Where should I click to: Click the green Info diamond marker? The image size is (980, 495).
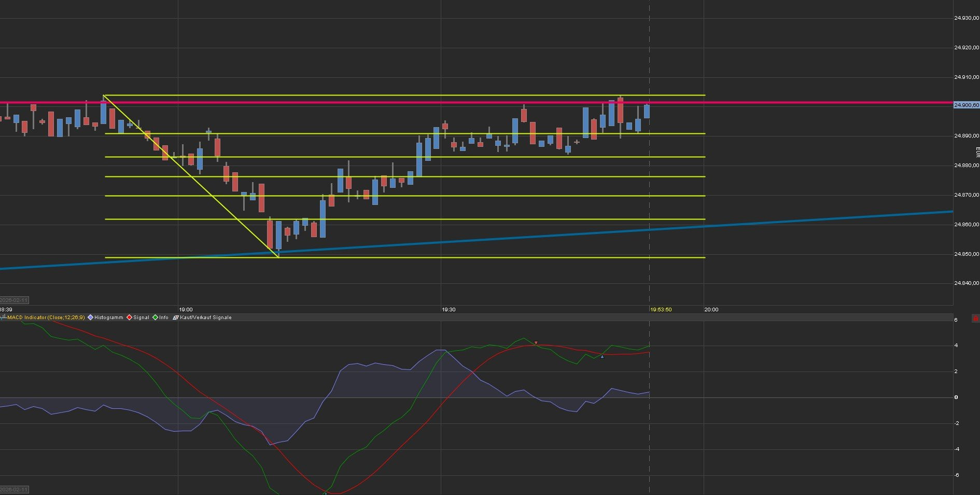click(155, 318)
